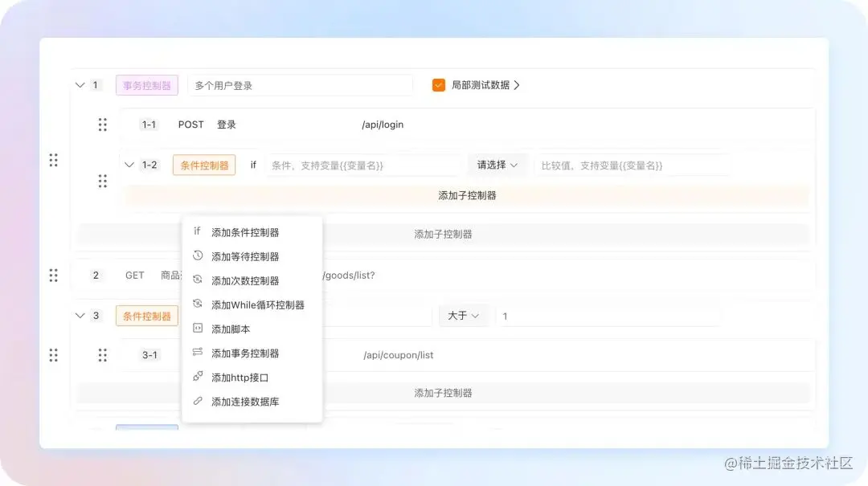
Task: Select the /api/coupon/list path text
Action: (x=398, y=355)
